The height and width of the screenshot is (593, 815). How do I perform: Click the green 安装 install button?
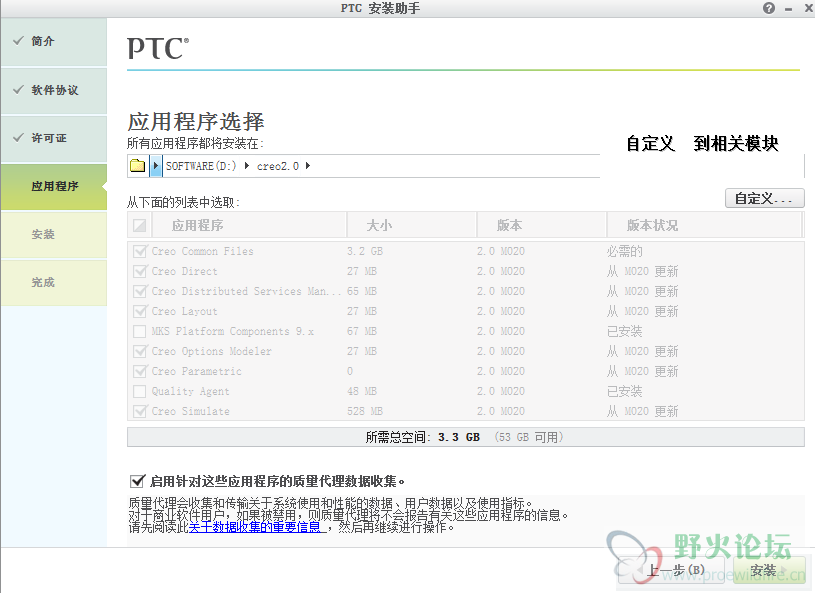(769, 571)
